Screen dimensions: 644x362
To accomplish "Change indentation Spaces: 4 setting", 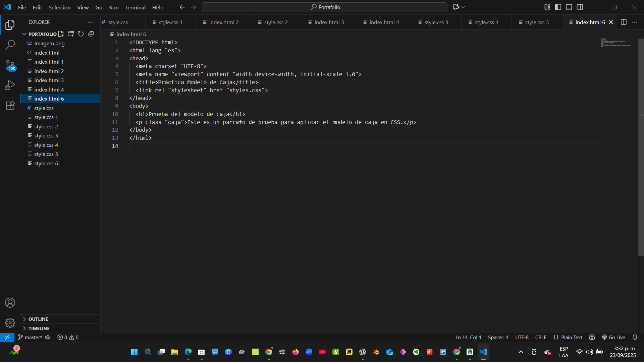I will tap(498, 337).
